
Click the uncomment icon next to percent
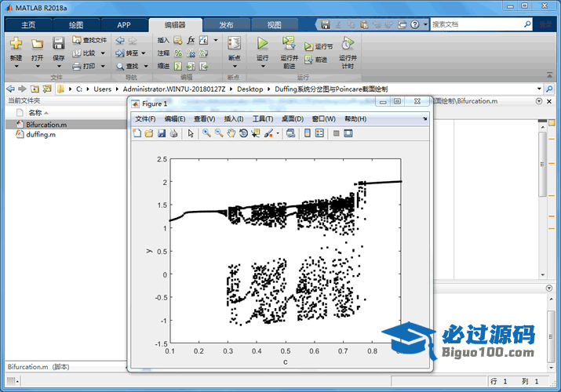coord(191,53)
